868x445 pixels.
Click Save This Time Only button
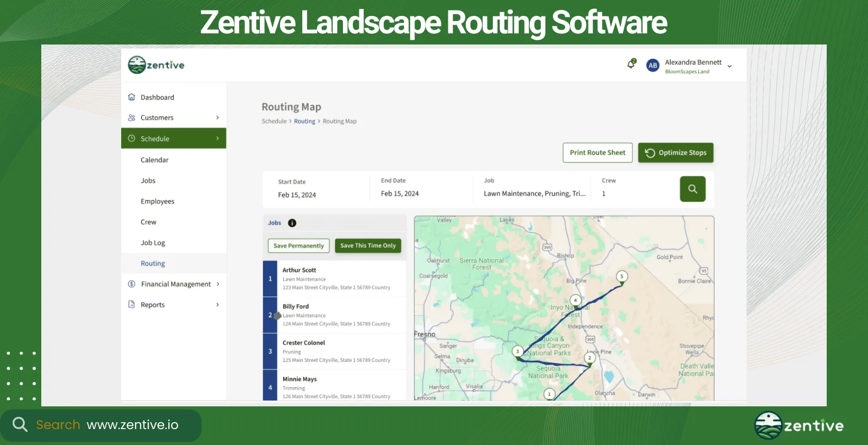[x=368, y=246]
